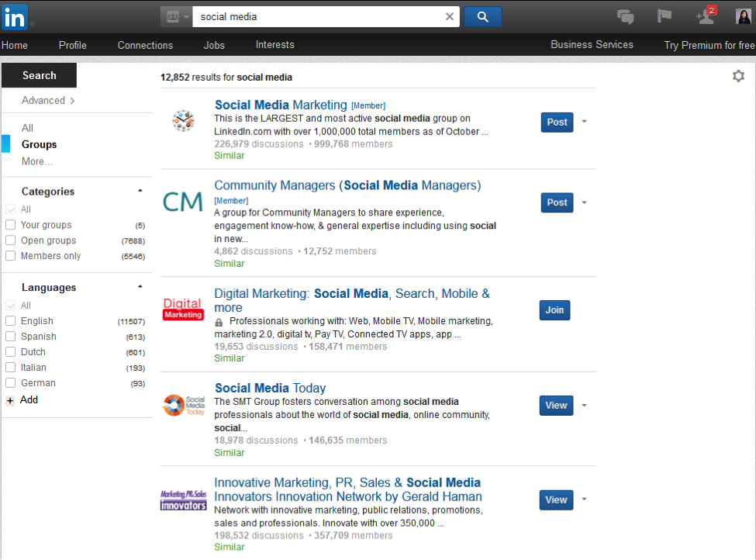
Task: Click the Digital Marketing group logo
Action: point(183,309)
